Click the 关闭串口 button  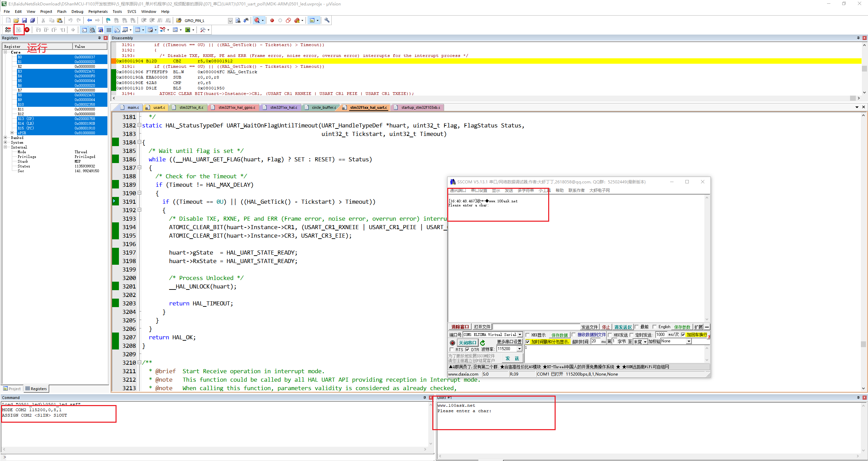click(467, 342)
